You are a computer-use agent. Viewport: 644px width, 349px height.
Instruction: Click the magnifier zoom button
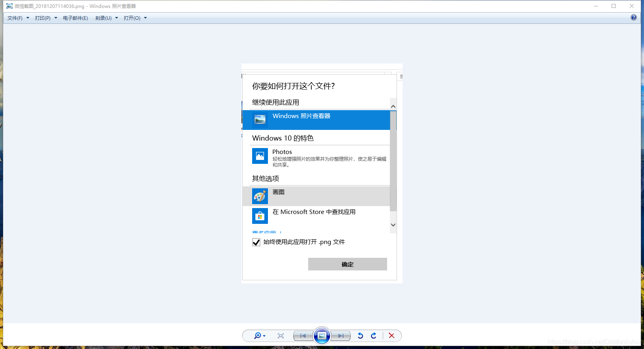(x=257, y=336)
